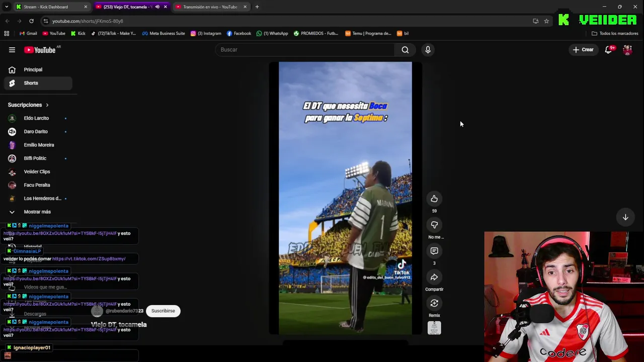This screenshot has height=362, width=644.
Task: Open the Gmail bookmark
Action: pyautogui.click(x=28, y=34)
